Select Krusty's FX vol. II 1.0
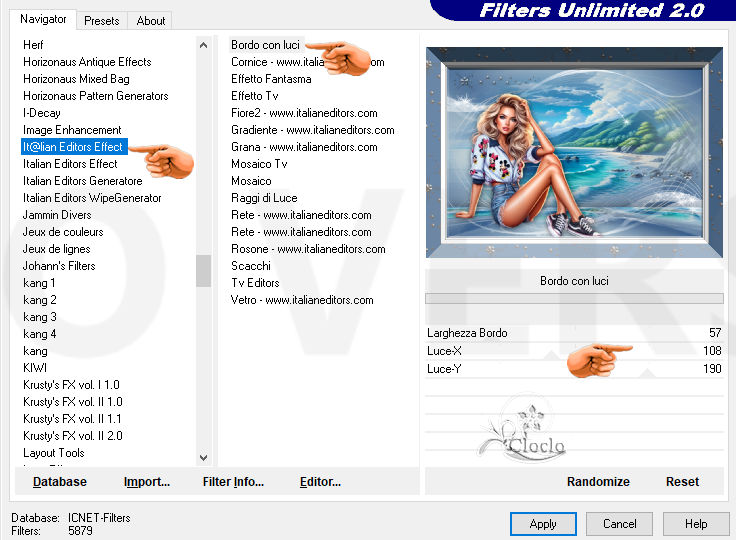 (73, 402)
